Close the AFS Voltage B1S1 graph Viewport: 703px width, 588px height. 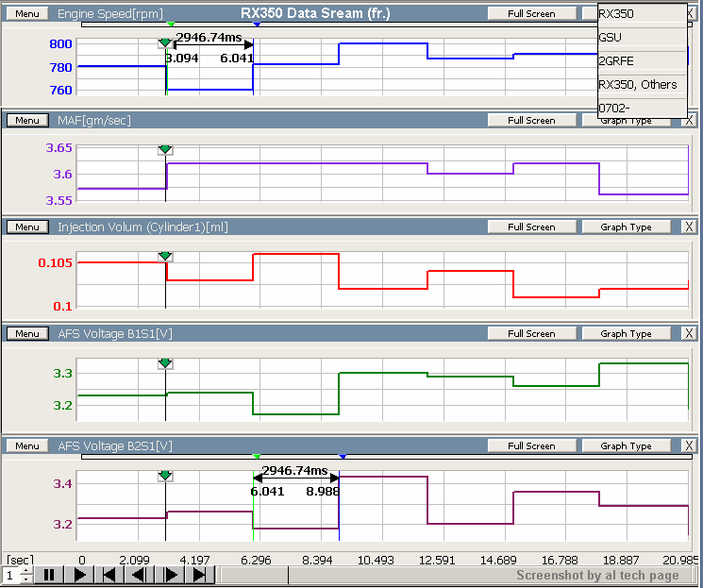[x=689, y=333]
